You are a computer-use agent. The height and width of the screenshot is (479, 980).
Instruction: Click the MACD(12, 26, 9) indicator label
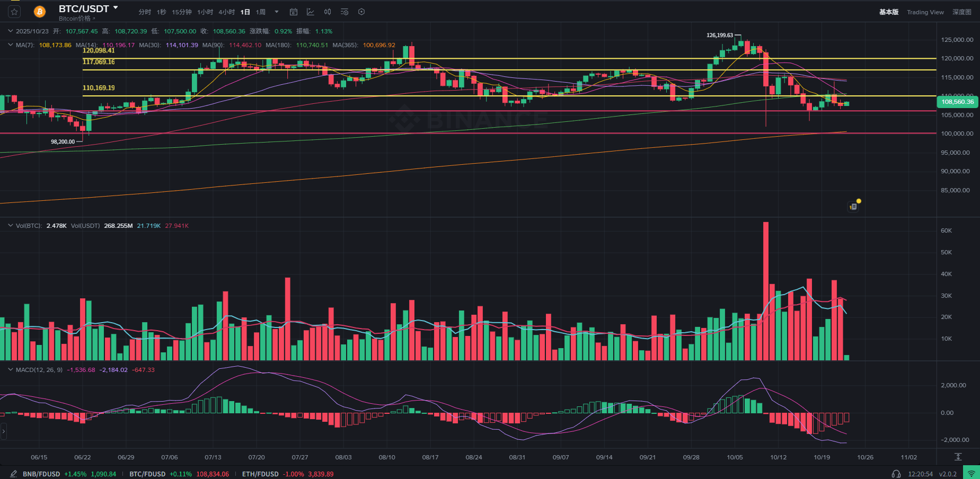[39, 370]
